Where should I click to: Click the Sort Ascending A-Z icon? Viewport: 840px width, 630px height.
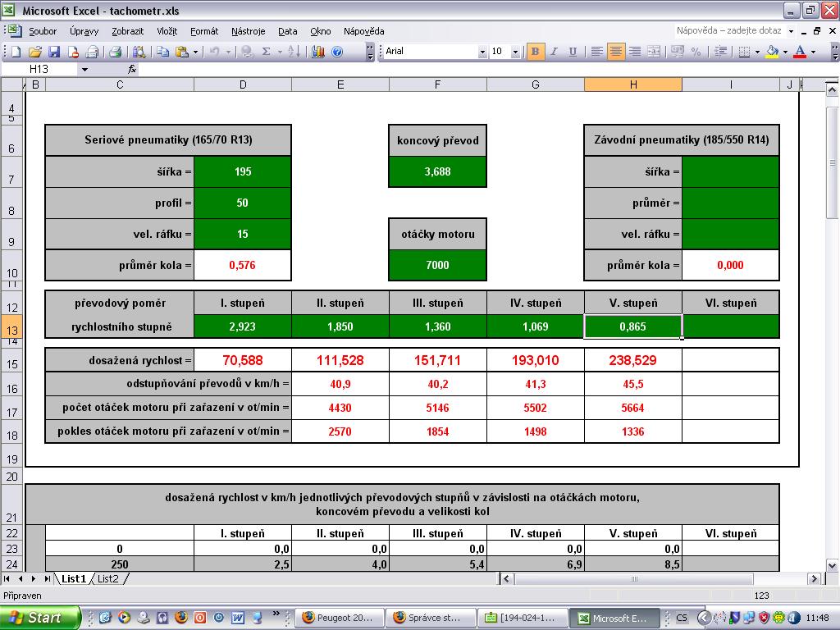pyautogui.click(x=292, y=52)
